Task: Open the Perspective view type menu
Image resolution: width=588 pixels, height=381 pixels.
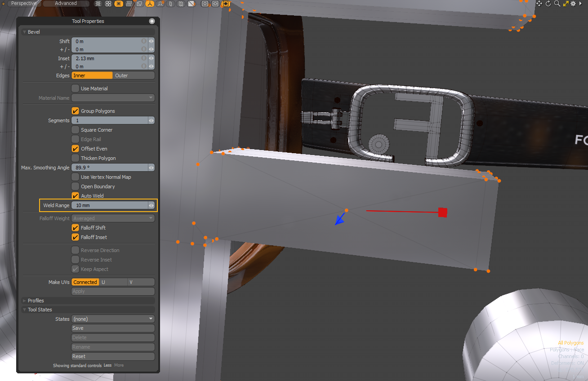Action: tap(24, 3)
